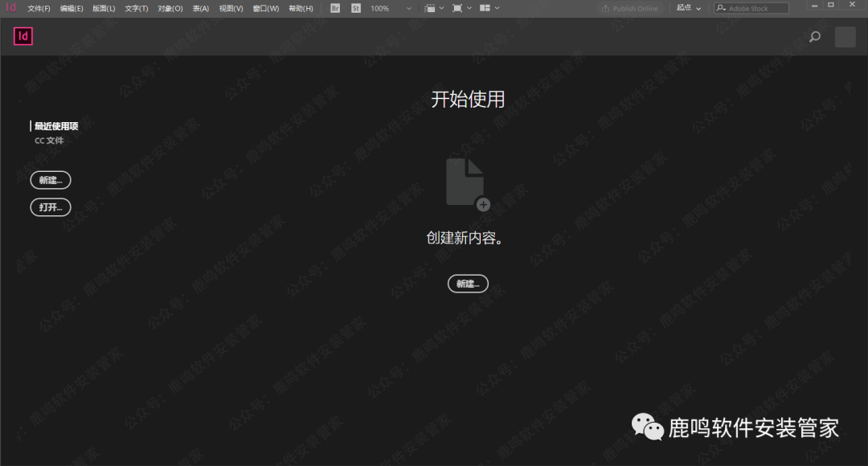Switch to the CC 文件 tab
The image size is (868, 466).
(x=49, y=139)
